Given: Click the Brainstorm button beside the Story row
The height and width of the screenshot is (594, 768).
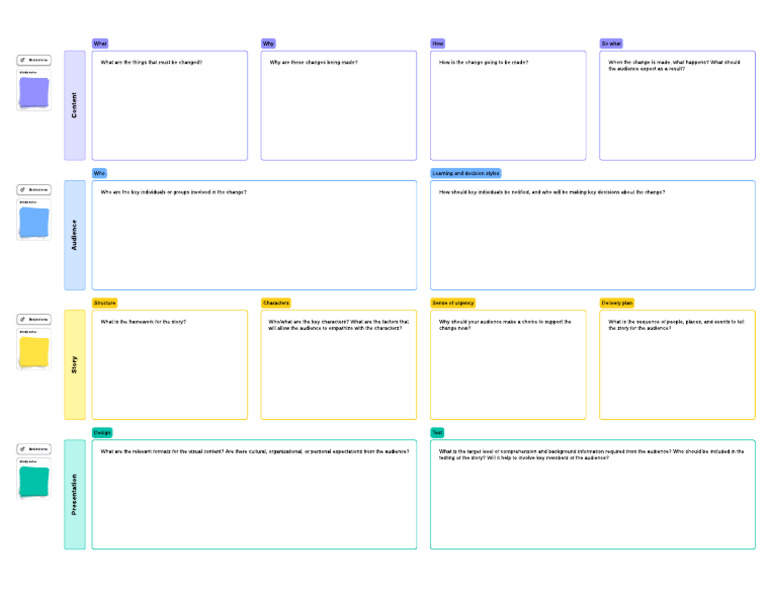Looking at the screenshot, I should pos(34,319).
